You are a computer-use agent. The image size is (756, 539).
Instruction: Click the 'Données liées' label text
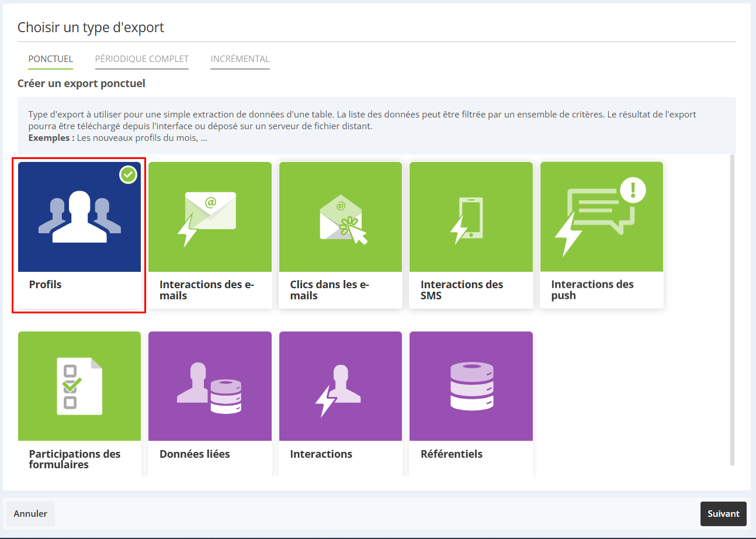pyautogui.click(x=195, y=454)
